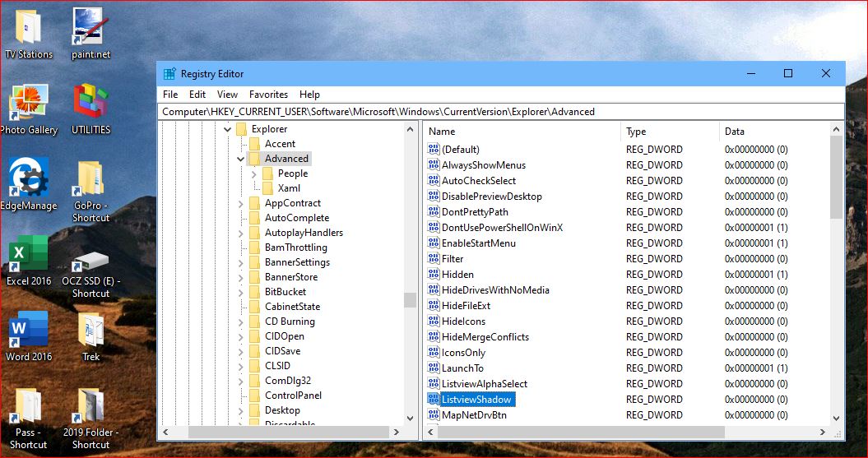Viewport: 868px width, 458px height.
Task: Click the DWORD icon beside DontPrettyPath
Action: (x=433, y=212)
